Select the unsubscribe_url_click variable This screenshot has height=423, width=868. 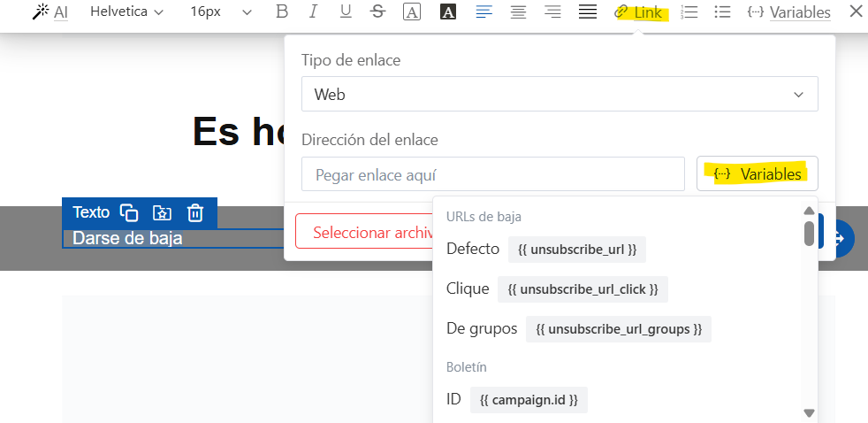click(582, 289)
